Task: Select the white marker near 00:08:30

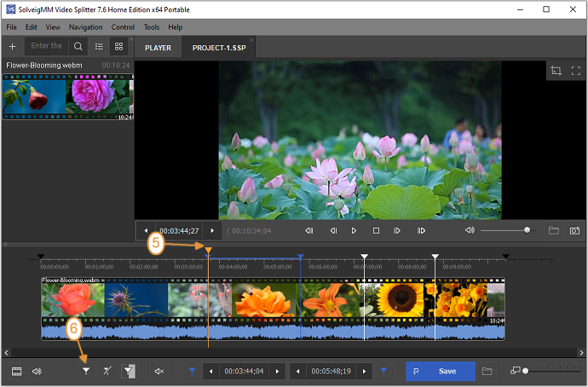Action: pos(435,257)
